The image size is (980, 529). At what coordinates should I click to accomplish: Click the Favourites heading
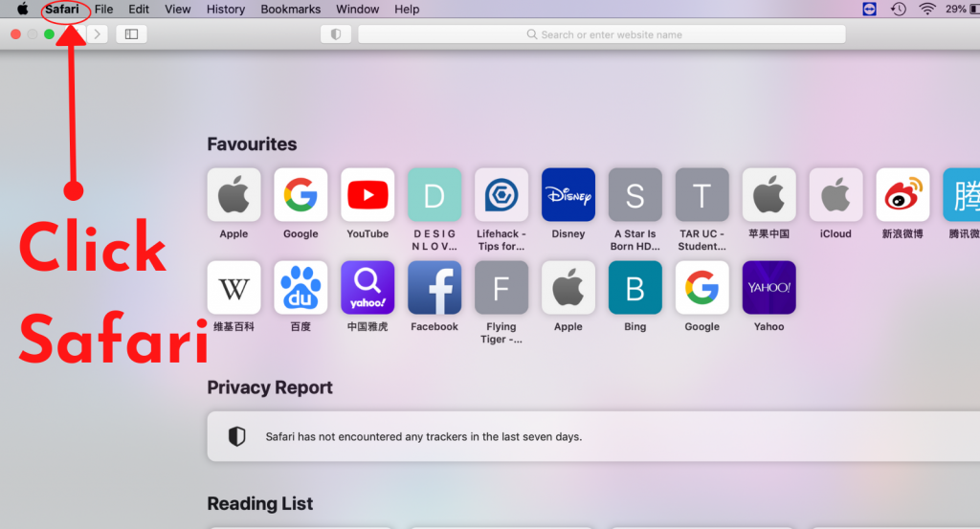[252, 144]
